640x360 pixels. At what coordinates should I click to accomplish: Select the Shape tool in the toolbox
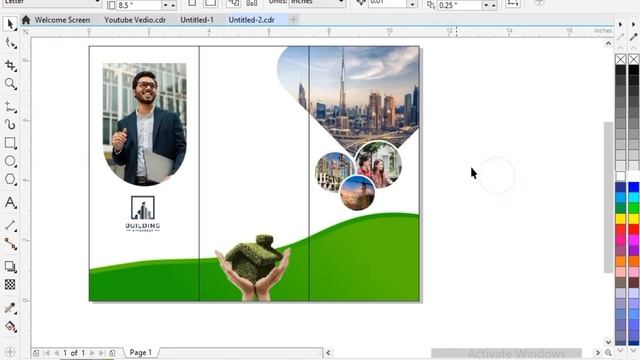coord(10,43)
